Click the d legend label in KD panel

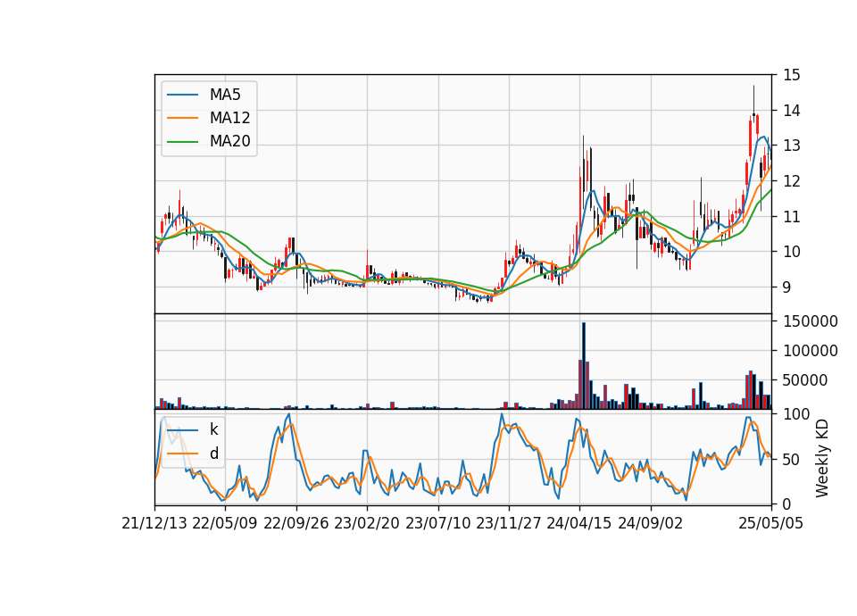click(x=213, y=454)
